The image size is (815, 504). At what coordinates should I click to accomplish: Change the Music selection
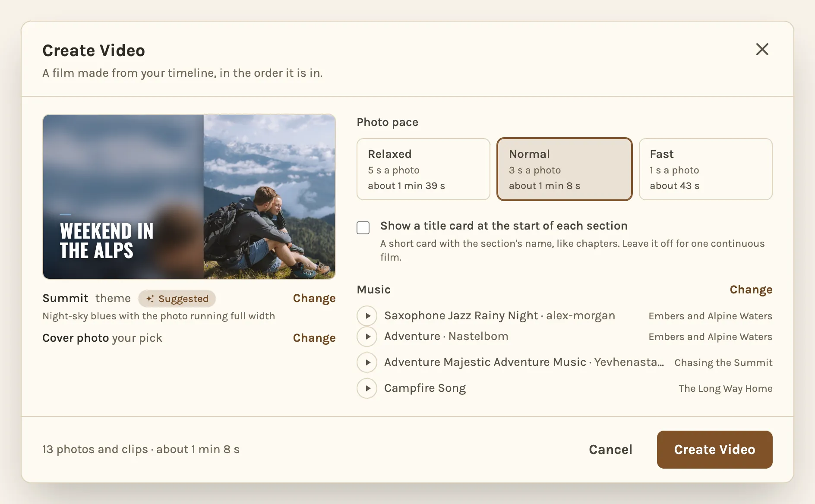[x=751, y=290]
